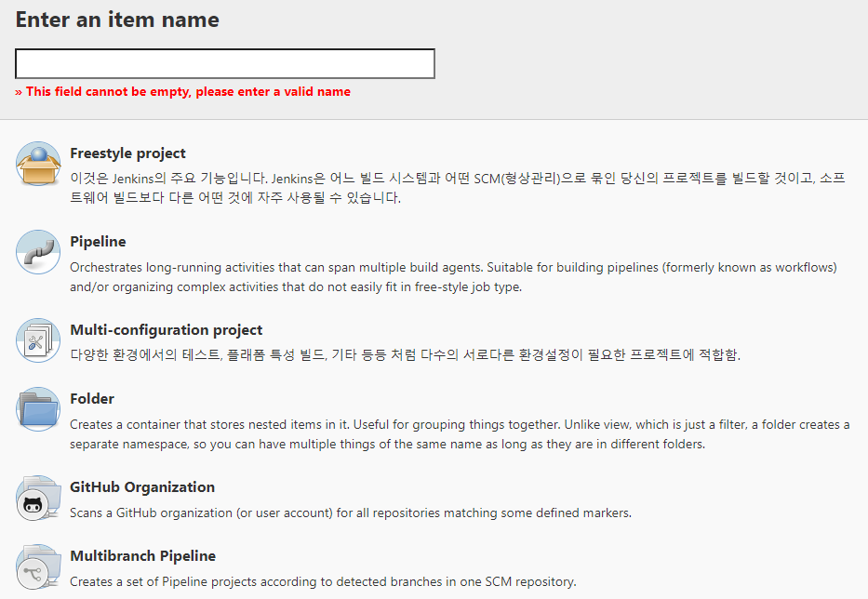Screen dimensions: 868x599
Task: Select the GitHub Organization octocat icon
Action: pyautogui.click(x=38, y=498)
